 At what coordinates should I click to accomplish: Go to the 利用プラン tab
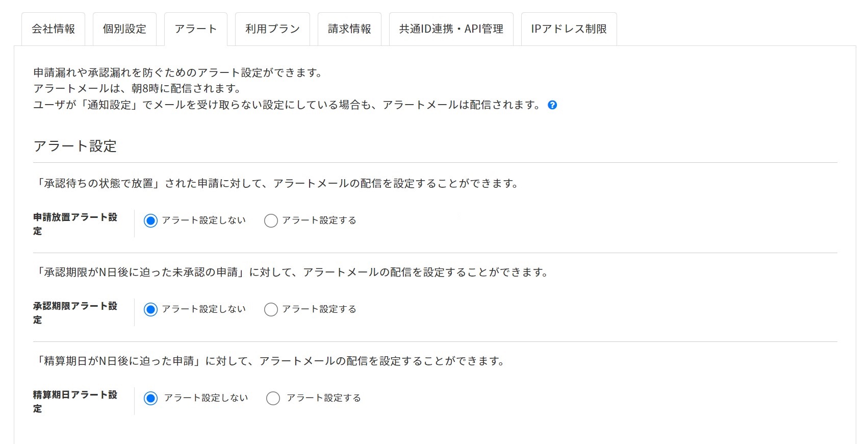click(x=272, y=29)
